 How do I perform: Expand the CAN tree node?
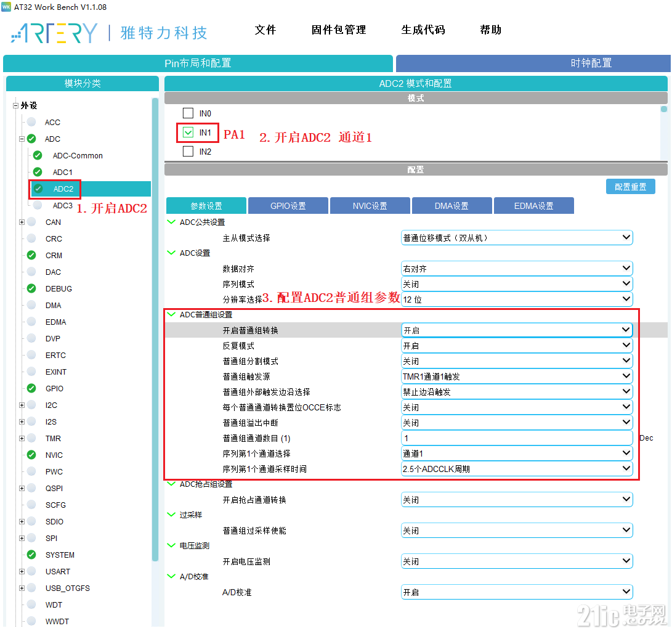(22, 222)
